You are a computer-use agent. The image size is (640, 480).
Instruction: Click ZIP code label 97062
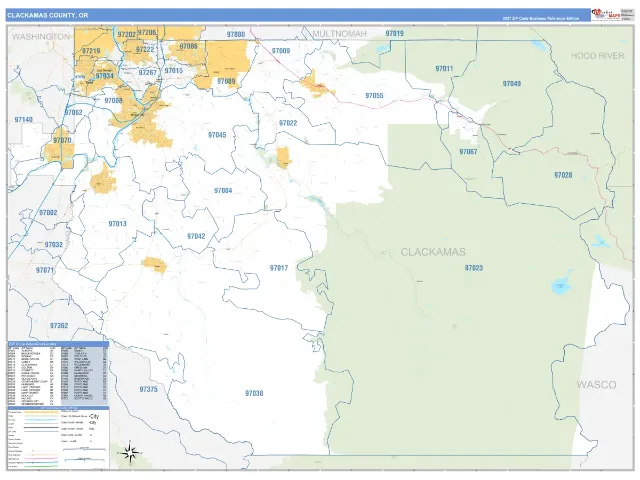73,112
